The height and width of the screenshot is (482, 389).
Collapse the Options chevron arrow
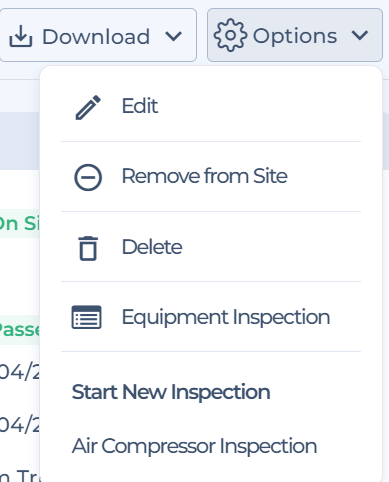[360, 35]
